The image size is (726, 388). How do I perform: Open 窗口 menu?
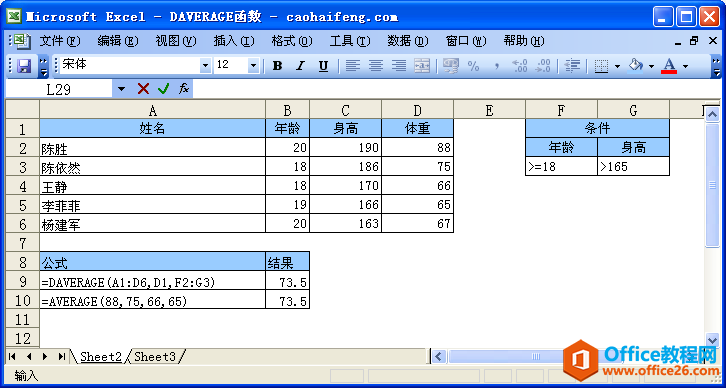tap(466, 42)
